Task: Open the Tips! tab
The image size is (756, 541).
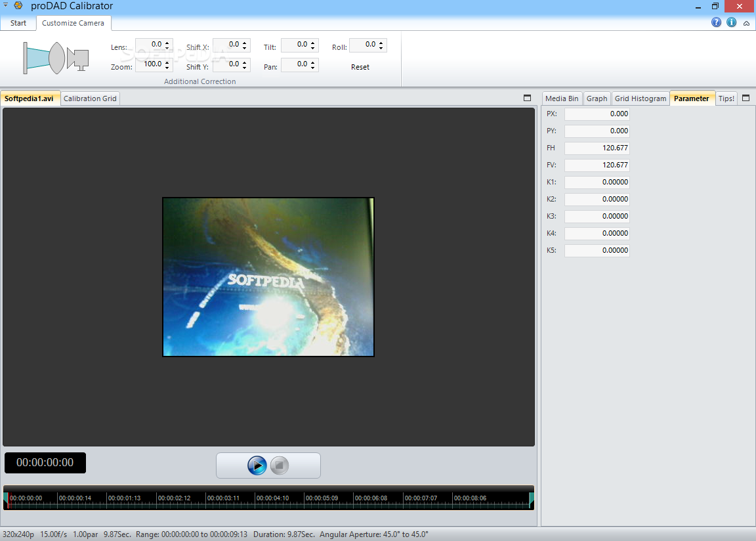Action: pyautogui.click(x=726, y=98)
